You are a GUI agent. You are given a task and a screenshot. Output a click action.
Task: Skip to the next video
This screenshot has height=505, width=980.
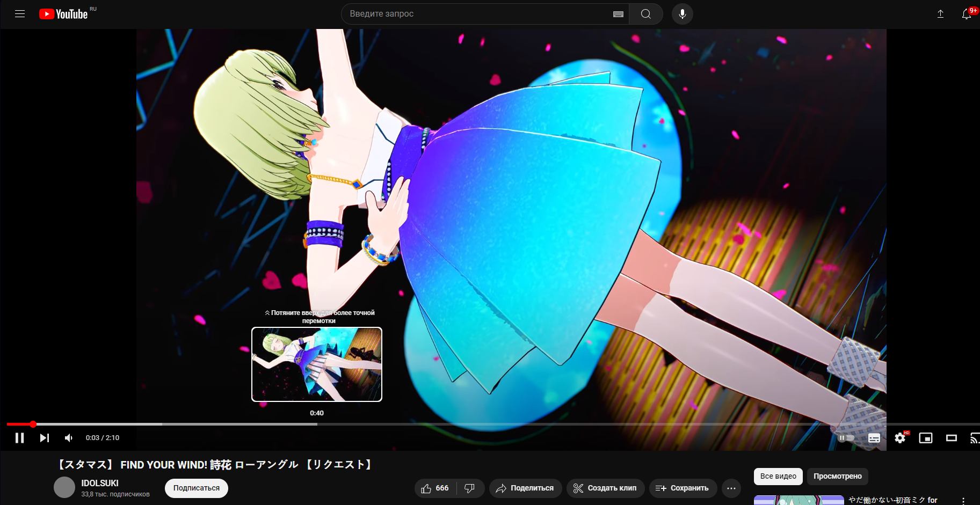pyautogui.click(x=45, y=438)
